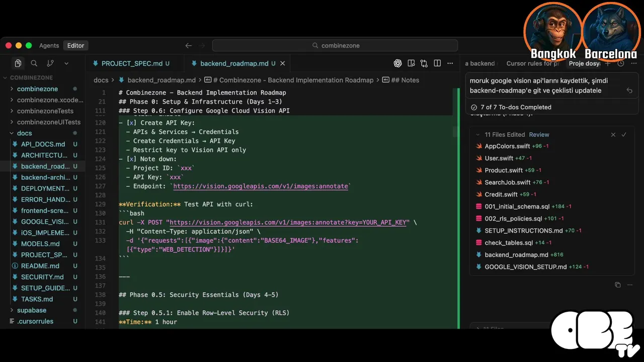Open the 'a backend' chat tab
This screenshot has height=362, width=644.
[x=480, y=63]
